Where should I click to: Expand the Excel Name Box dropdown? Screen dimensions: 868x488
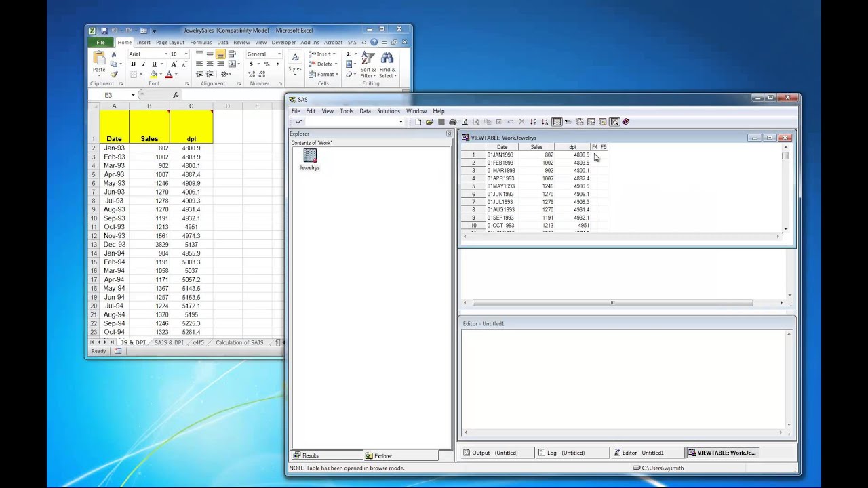pos(133,95)
